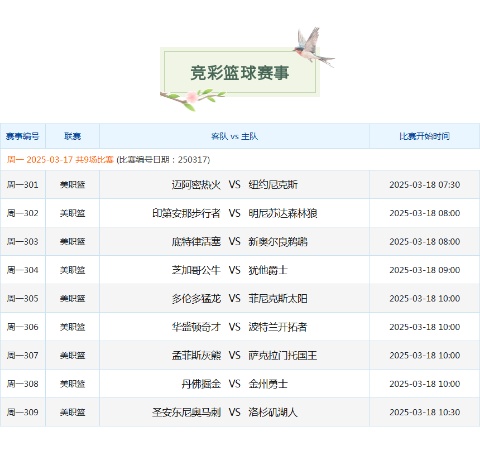Screen dimensions: 480x451
Task: Click the 客队 vs 主队 column header
Action: 234,136
